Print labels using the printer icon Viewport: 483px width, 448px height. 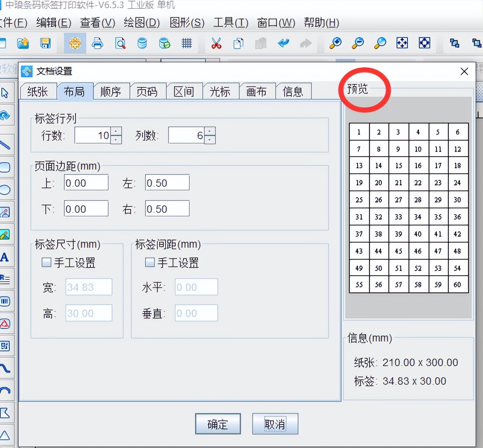97,43
